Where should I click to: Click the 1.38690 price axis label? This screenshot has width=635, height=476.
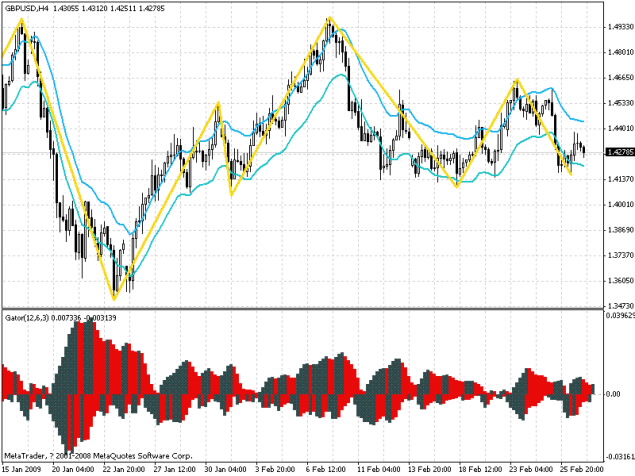coord(620,230)
